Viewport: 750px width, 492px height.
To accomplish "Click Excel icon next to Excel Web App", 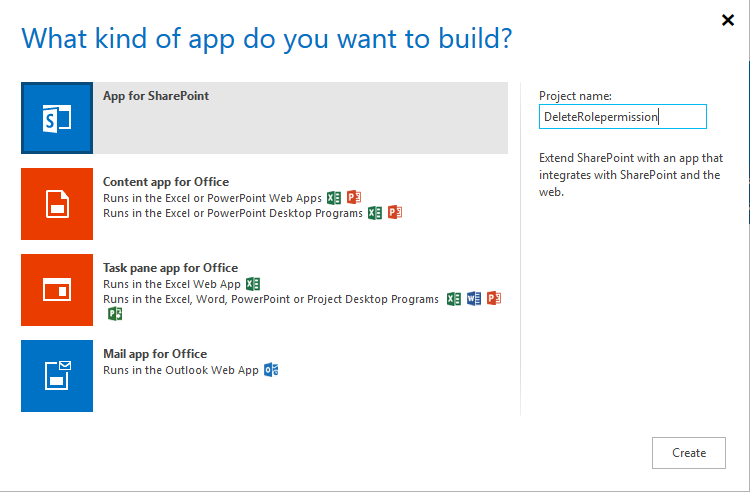I will click(x=253, y=284).
